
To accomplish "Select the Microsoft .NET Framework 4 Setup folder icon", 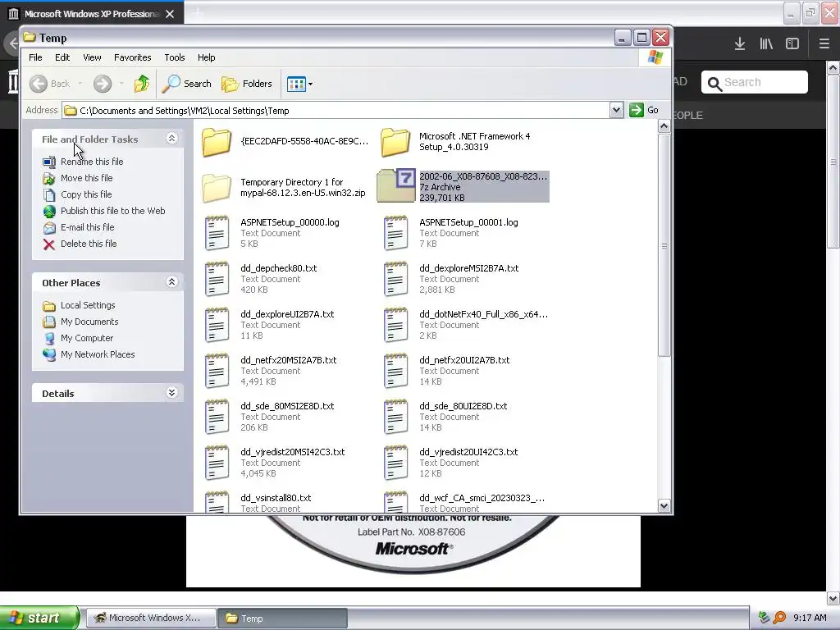I will 395,142.
